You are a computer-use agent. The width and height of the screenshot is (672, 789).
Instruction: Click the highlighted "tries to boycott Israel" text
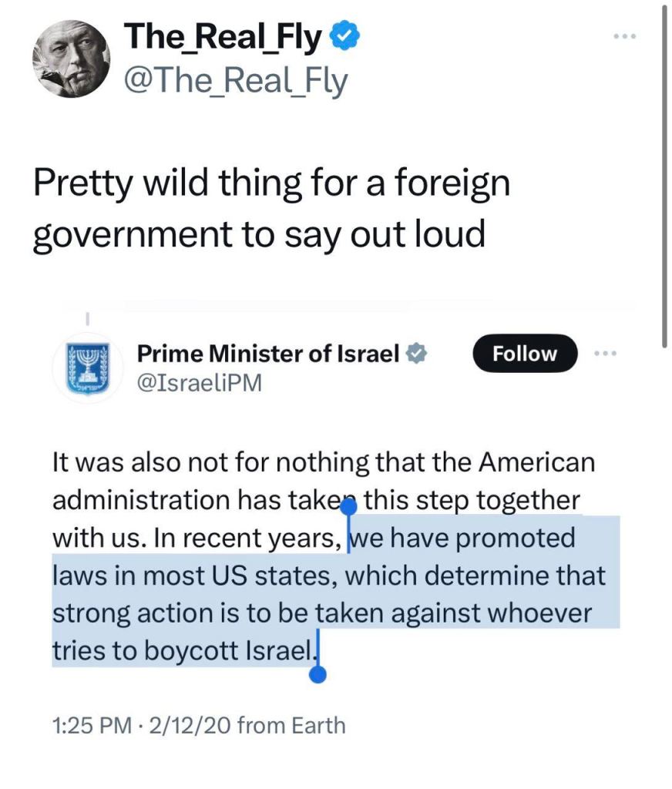183,651
